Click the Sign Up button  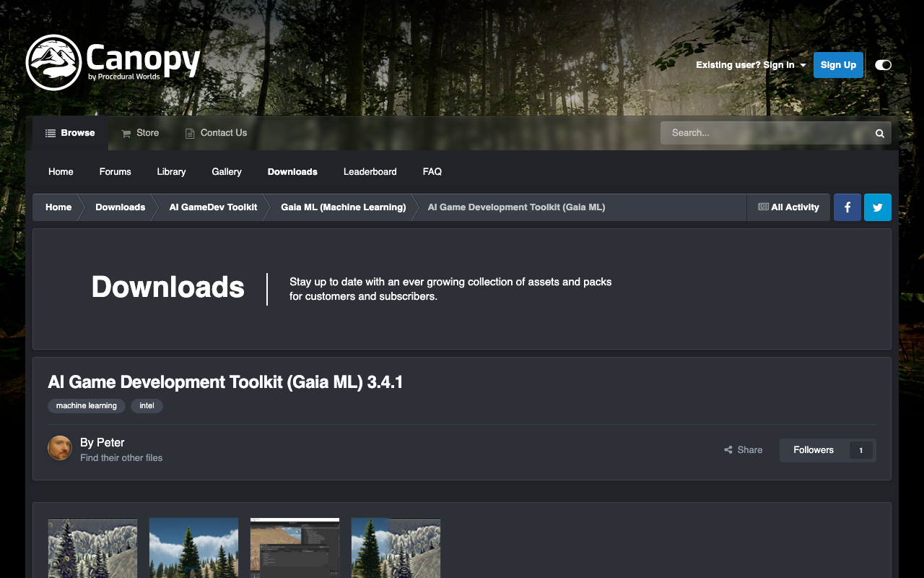tap(838, 65)
